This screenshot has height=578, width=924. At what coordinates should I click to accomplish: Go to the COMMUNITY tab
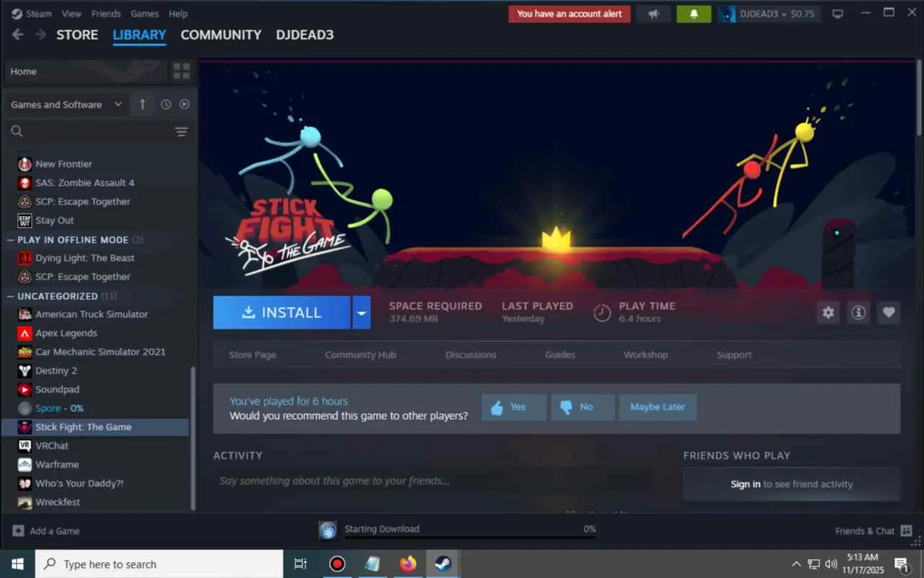pos(221,35)
